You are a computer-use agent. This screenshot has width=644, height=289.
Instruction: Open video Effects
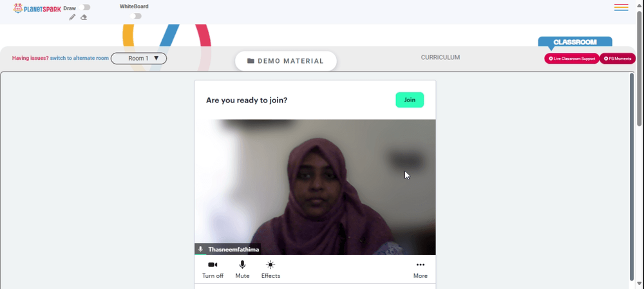coord(270,269)
